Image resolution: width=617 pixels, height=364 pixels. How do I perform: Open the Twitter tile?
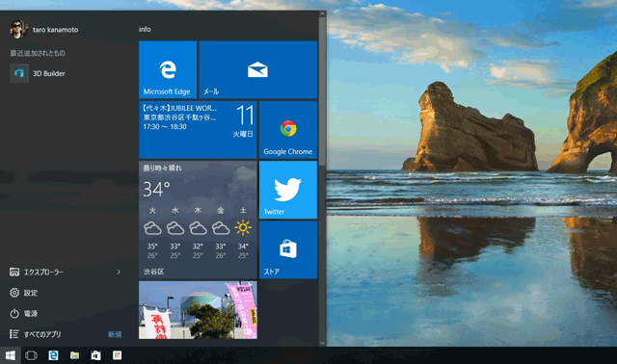click(x=288, y=190)
